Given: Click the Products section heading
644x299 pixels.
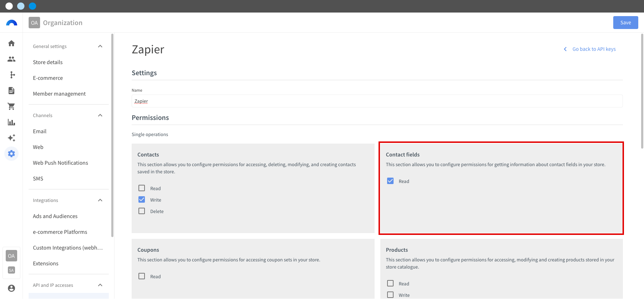Looking at the screenshot, I should pyautogui.click(x=397, y=250).
